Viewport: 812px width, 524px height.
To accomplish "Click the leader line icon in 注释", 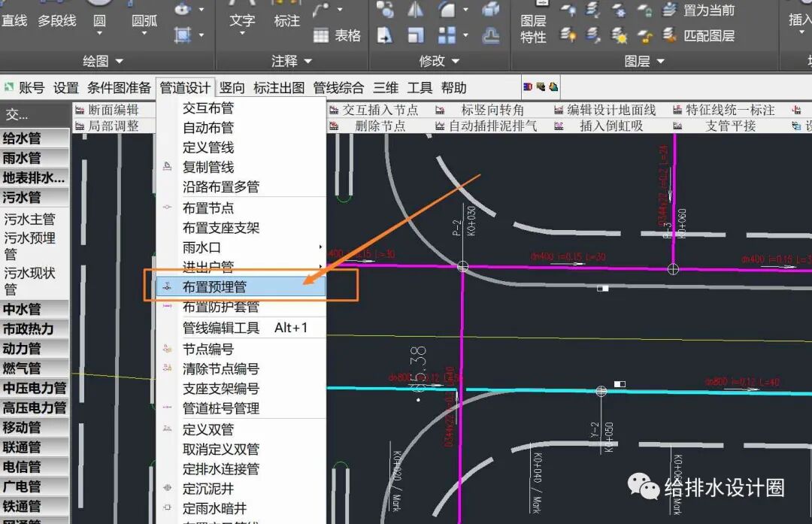I will coord(321,10).
